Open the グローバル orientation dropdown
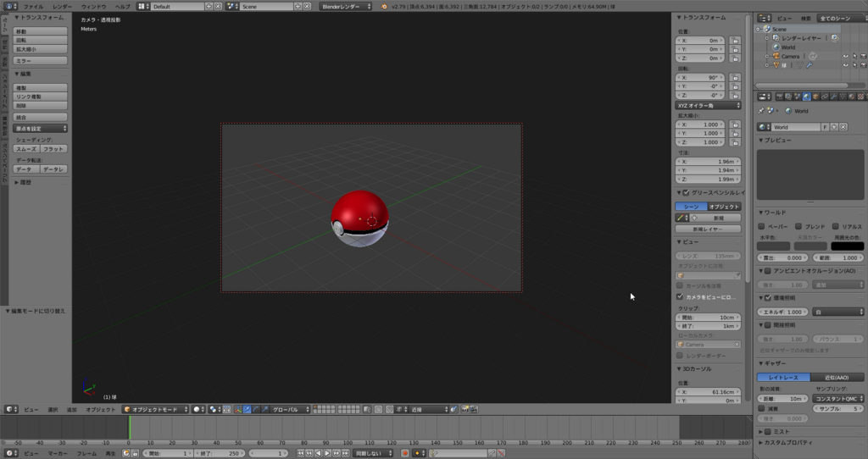Screen dimensions: 868x459 click(290, 409)
